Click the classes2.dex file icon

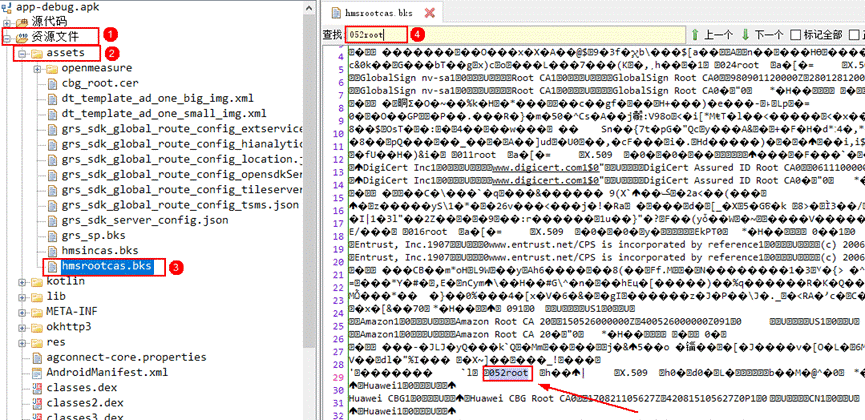click(x=37, y=403)
